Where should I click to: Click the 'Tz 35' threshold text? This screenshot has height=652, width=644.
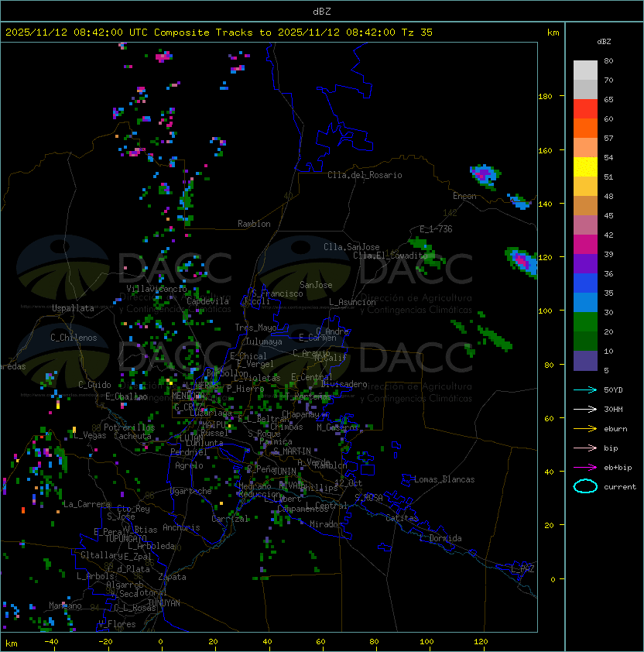pyautogui.click(x=417, y=33)
